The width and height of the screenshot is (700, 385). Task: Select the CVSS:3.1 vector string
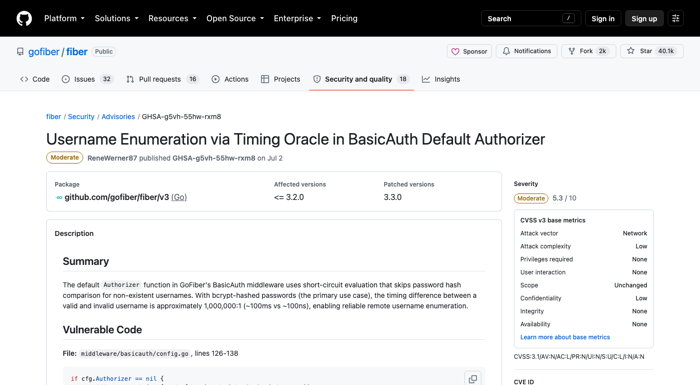click(x=579, y=356)
